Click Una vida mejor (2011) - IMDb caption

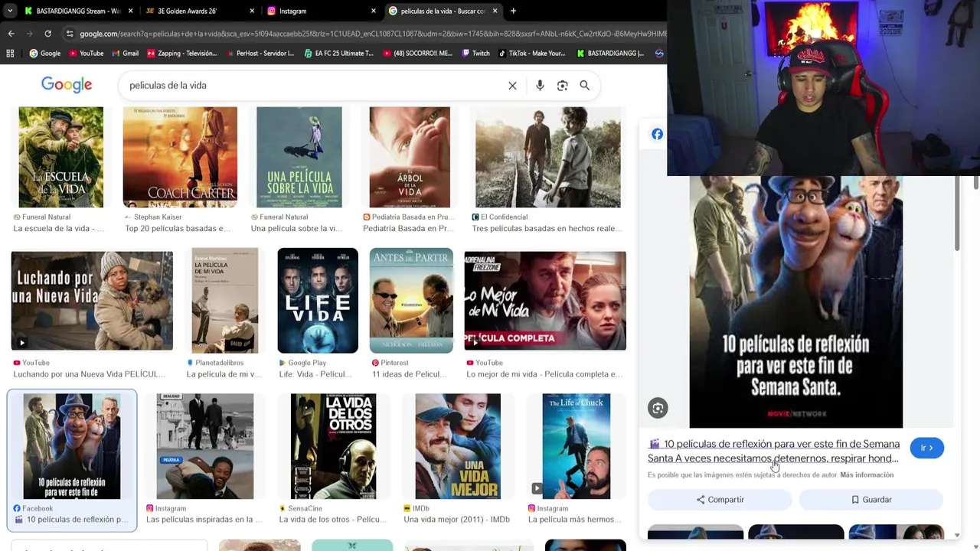456,520
